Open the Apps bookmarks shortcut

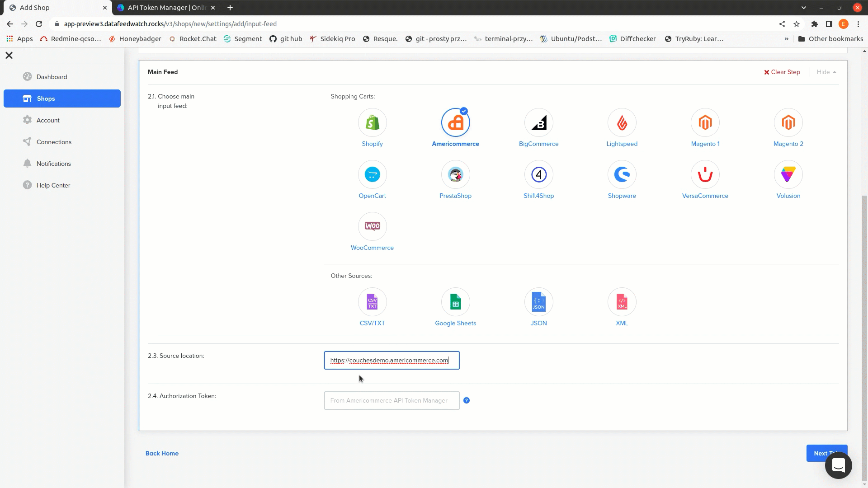click(x=19, y=39)
